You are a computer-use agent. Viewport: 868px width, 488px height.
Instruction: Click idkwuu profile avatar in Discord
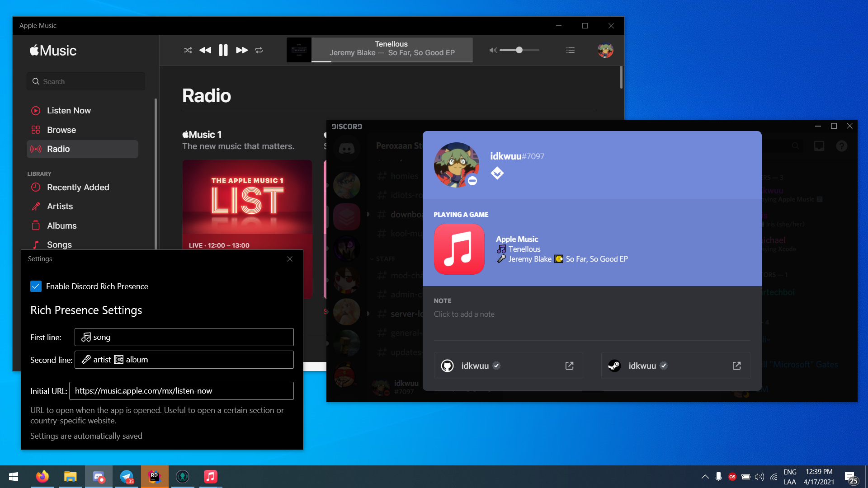[457, 165]
